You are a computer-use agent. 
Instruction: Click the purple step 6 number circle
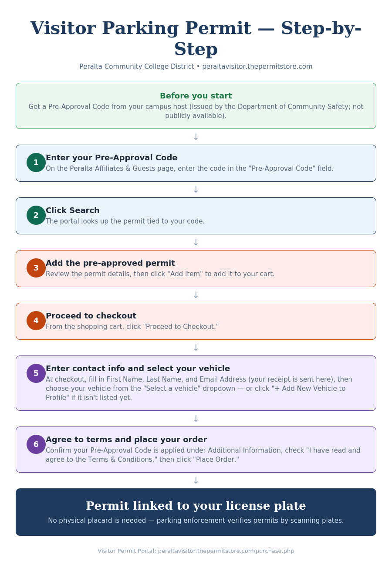coord(36,444)
